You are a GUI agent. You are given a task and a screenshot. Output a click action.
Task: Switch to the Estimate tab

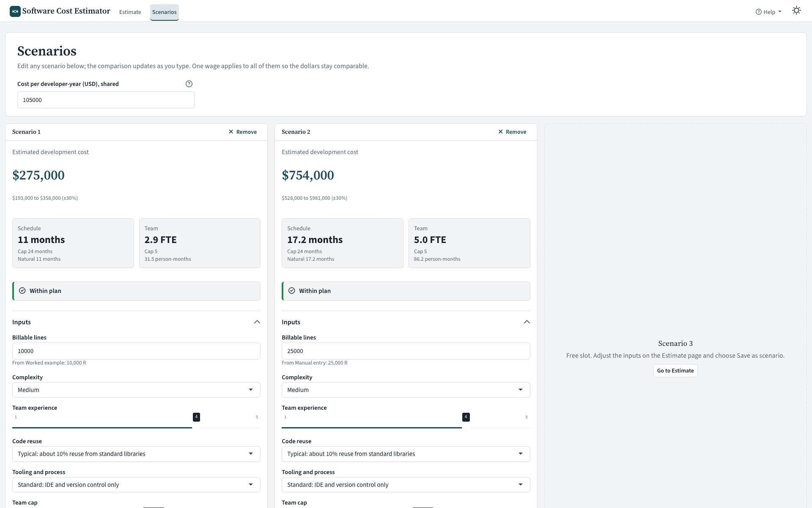coord(130,12)
